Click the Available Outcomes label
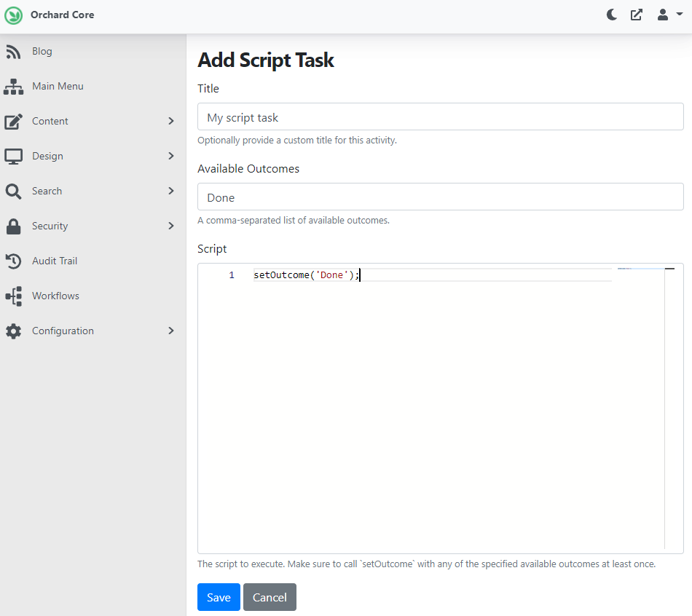This screenshot has width=692, height=616. pos(248,168)
